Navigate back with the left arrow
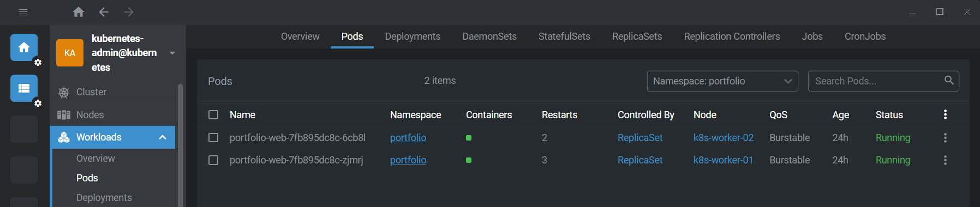The height and width of the screenshot is (207, 980). 104,11
